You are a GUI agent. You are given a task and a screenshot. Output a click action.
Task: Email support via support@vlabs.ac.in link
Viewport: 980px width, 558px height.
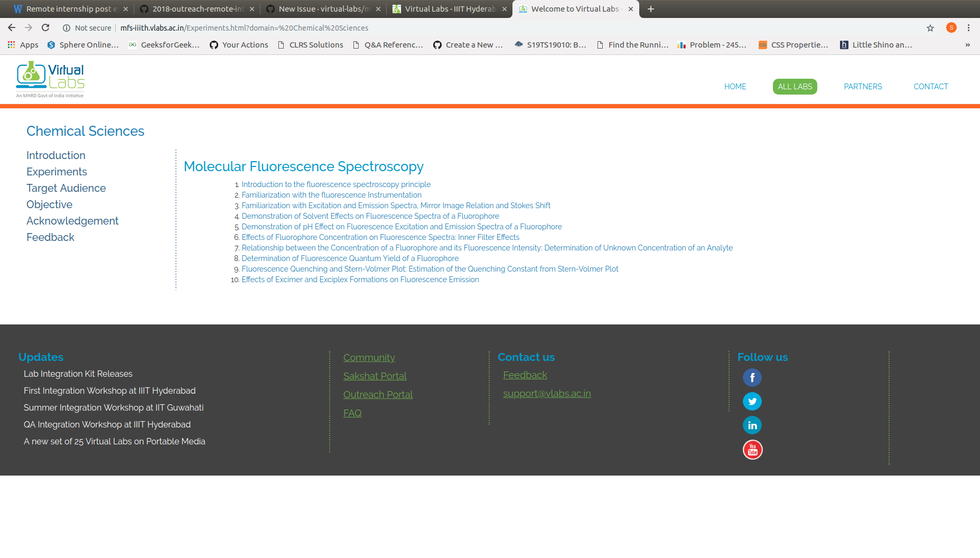point(547,393)
